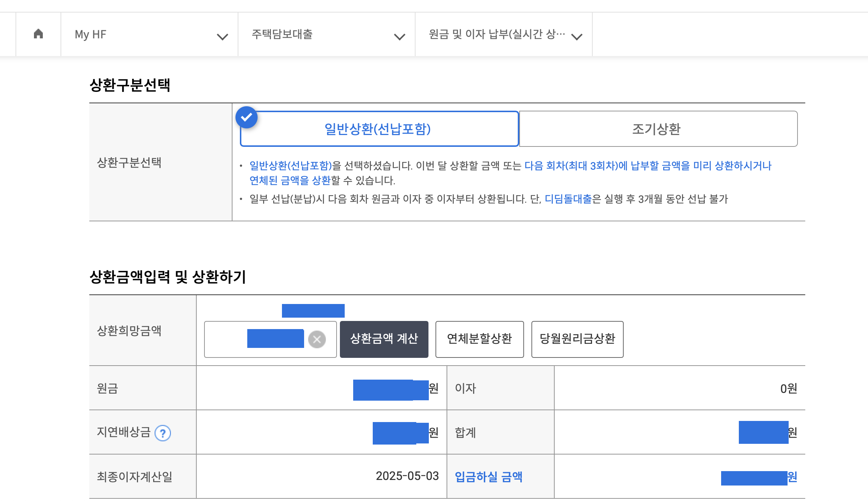Viewport: 868px width, 501px height.
Task: Click the blue checkmark badge icon
Action: (247, 117)
